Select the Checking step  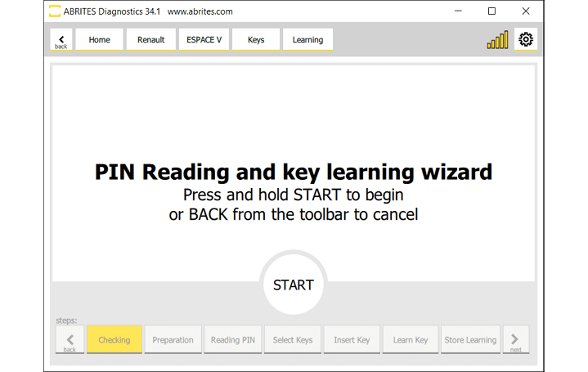tap(114, 340)
